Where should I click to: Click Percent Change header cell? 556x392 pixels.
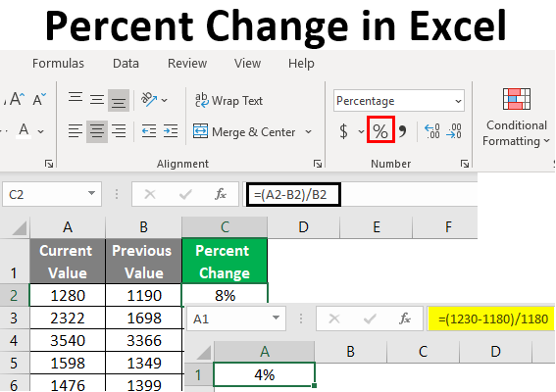pyautogui.click(x=225, y=262)
